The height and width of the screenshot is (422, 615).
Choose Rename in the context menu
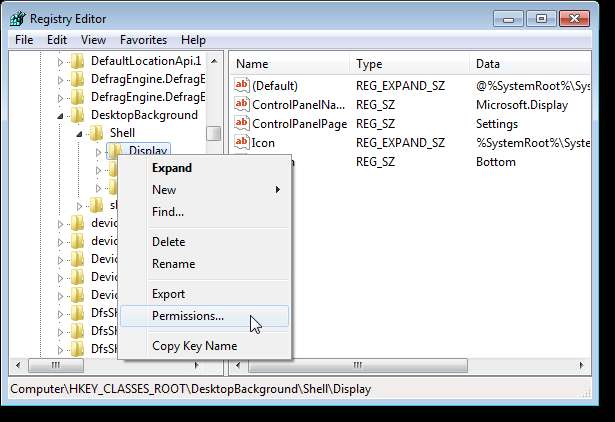pyautogui.click(x=204, y=264)
